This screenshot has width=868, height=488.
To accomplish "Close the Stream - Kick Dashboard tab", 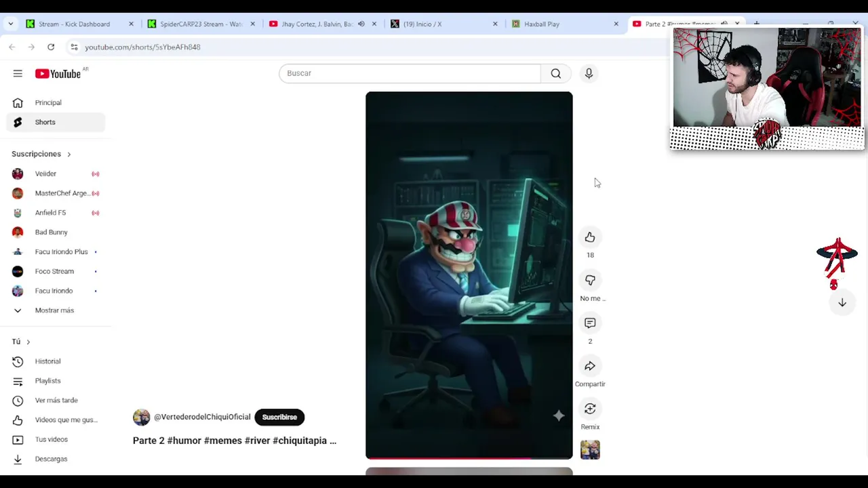I will click(x=132, y=24).
